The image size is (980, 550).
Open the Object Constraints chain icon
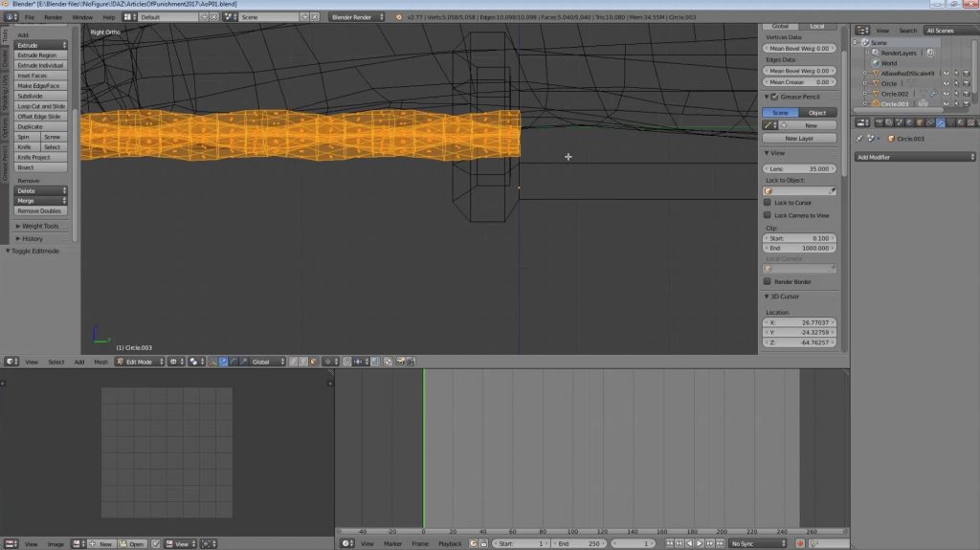[929, 122]
